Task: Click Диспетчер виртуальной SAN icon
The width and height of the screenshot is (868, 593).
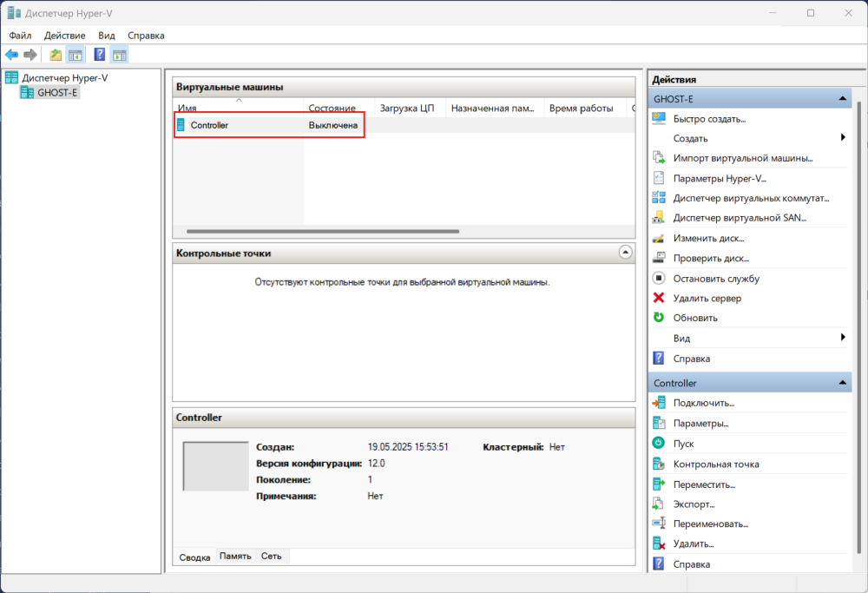Action: pyautogui.click(x=659, y=218)
